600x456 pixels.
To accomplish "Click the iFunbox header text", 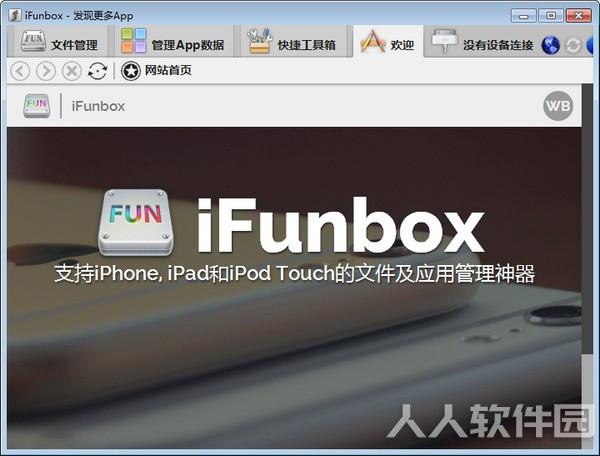I will (x=98, y=106).
